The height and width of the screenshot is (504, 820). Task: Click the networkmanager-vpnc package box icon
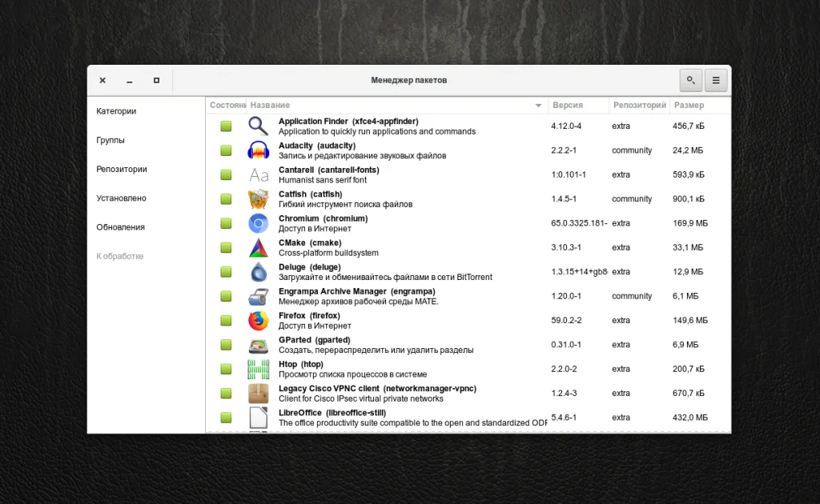tap(259, 394)
